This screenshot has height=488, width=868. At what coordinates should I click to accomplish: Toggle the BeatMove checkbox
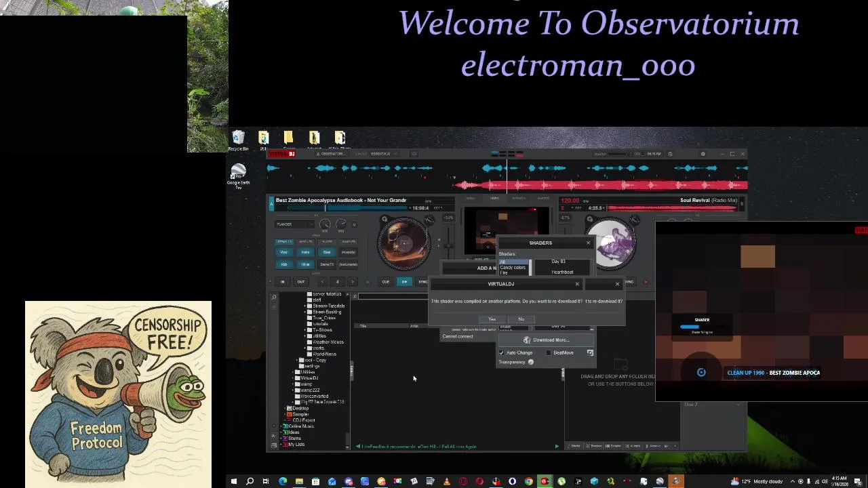coord(549,352)
